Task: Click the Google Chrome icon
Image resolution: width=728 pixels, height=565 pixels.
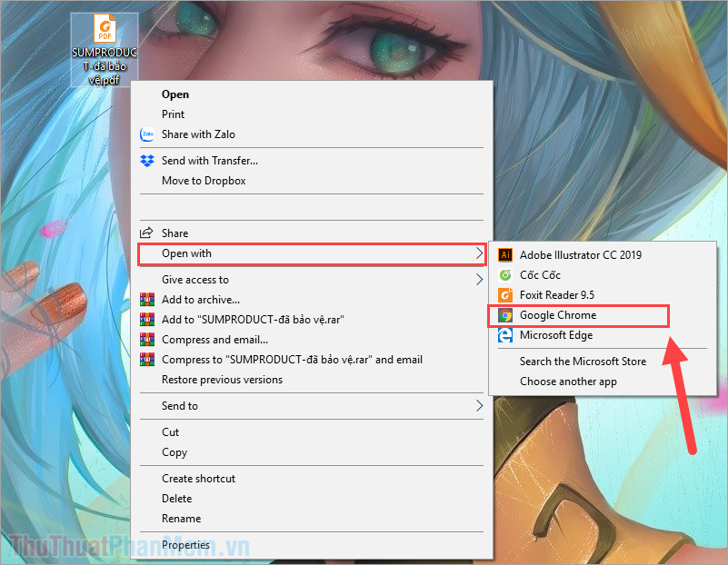Action: click(505, 315)
